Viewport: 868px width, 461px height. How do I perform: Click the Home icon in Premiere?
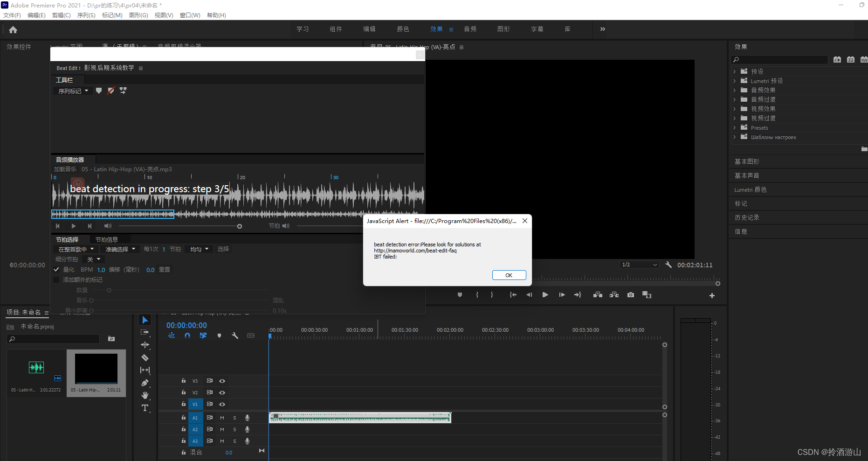pos(13,30)
